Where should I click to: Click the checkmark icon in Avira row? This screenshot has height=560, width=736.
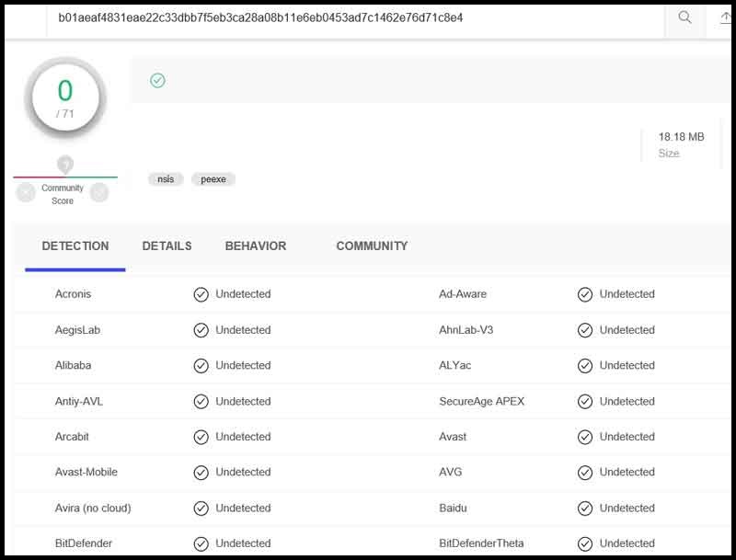(201, 509)
